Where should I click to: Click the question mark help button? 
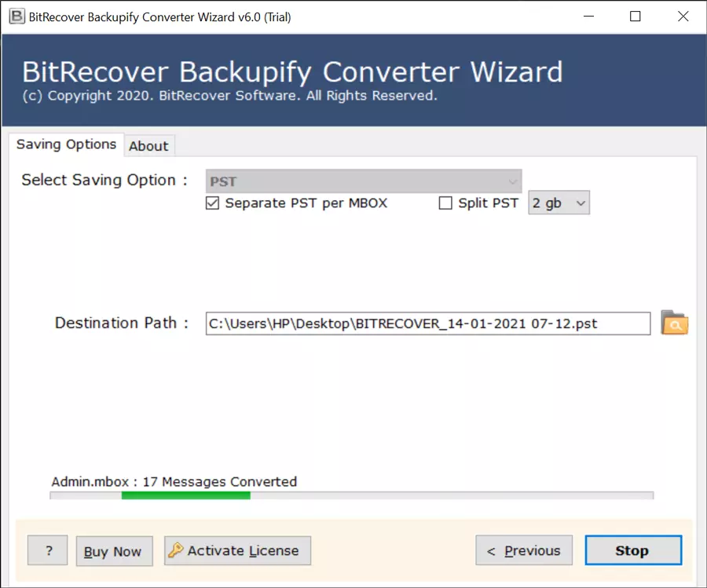[48, 550]
